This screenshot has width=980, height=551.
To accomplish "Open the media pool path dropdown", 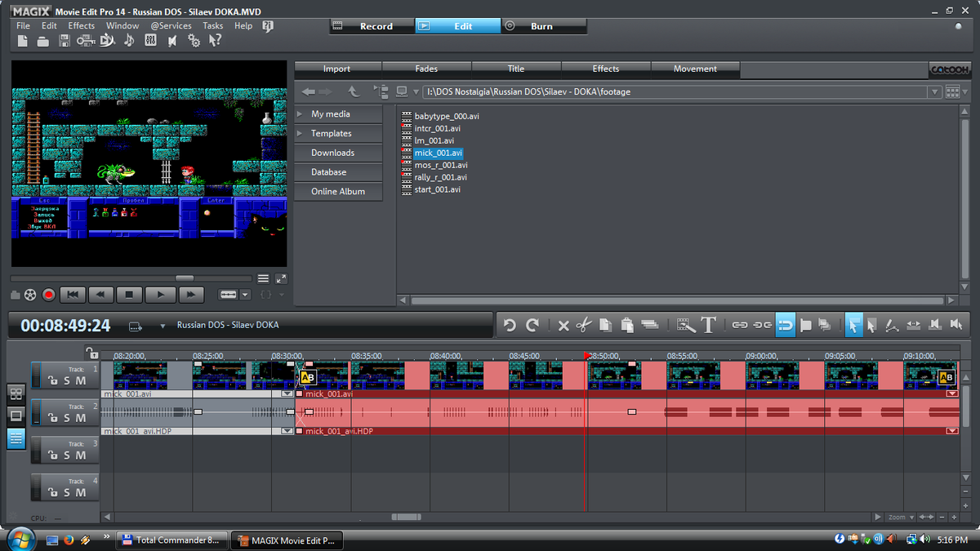I will pos(934,92).
